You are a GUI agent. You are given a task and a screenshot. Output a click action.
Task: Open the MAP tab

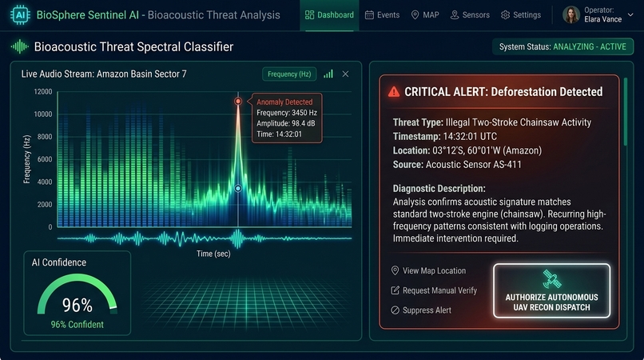425,15
